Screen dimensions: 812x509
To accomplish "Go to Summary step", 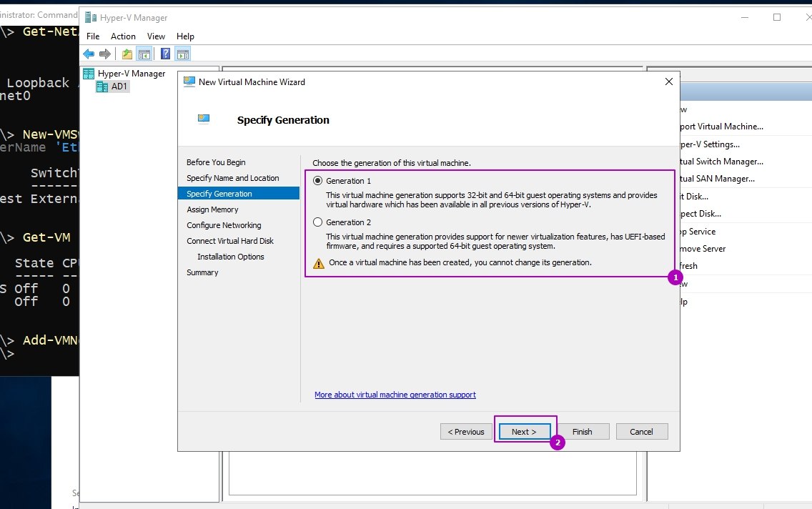I will tap(202, 272).
